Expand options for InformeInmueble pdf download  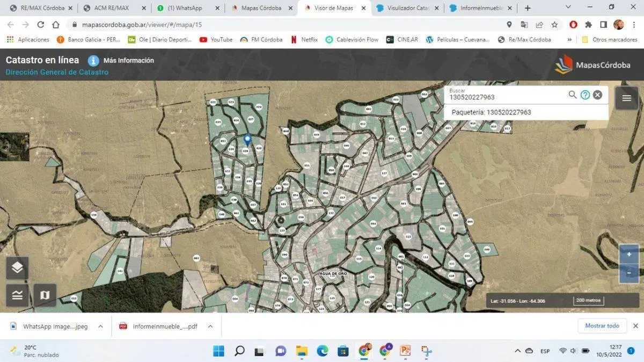(x=210, y=326)
